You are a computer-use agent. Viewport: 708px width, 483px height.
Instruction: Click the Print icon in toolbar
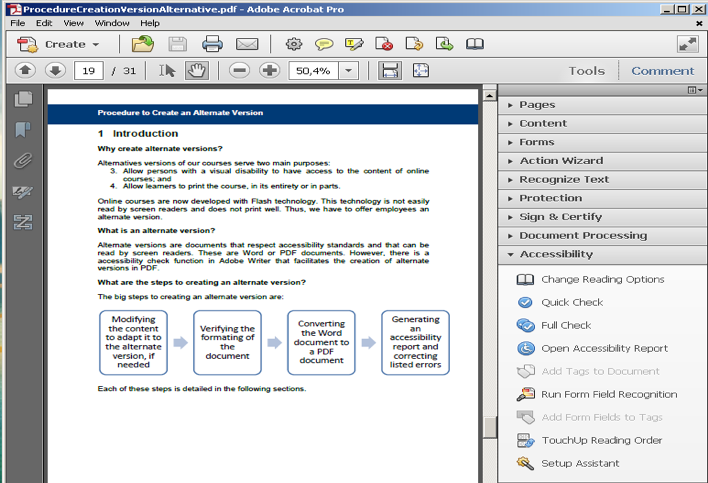pos(212,44)
